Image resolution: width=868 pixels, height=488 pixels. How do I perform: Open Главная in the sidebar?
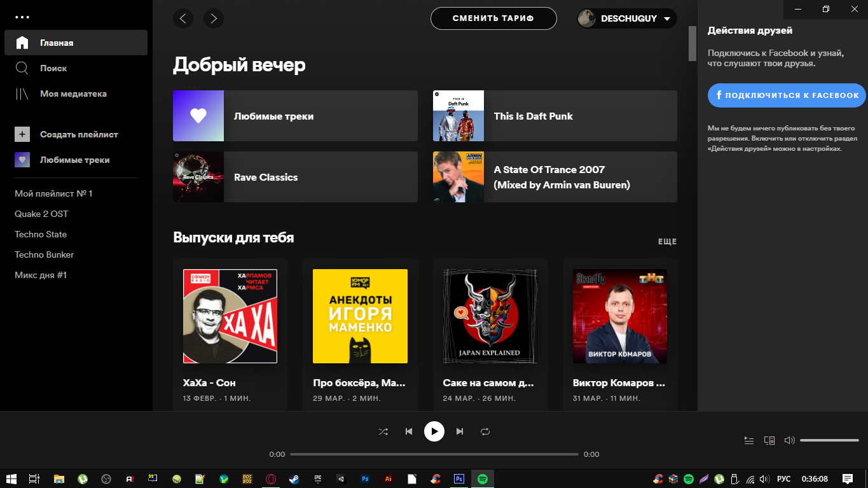tap(76, 43)
